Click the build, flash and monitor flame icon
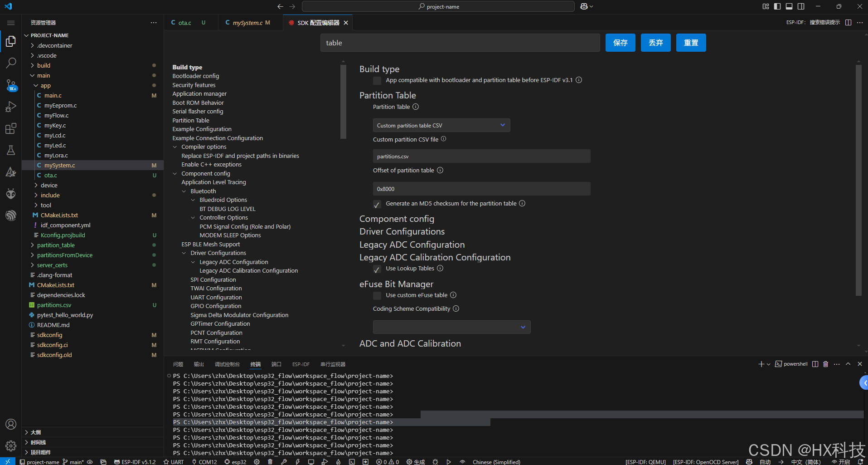The image size is (868, 465). pyautogui.click(x=338, y=462)
